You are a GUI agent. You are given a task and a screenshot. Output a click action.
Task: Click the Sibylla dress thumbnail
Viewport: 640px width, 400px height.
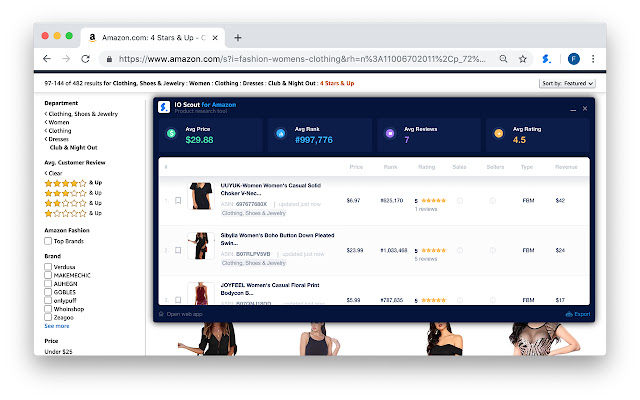(201, 246)
